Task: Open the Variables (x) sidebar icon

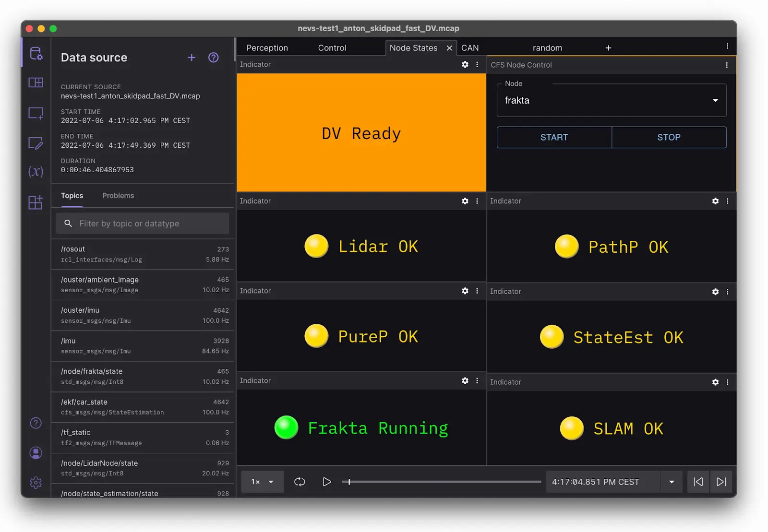Action: click(x=36, y=171)
